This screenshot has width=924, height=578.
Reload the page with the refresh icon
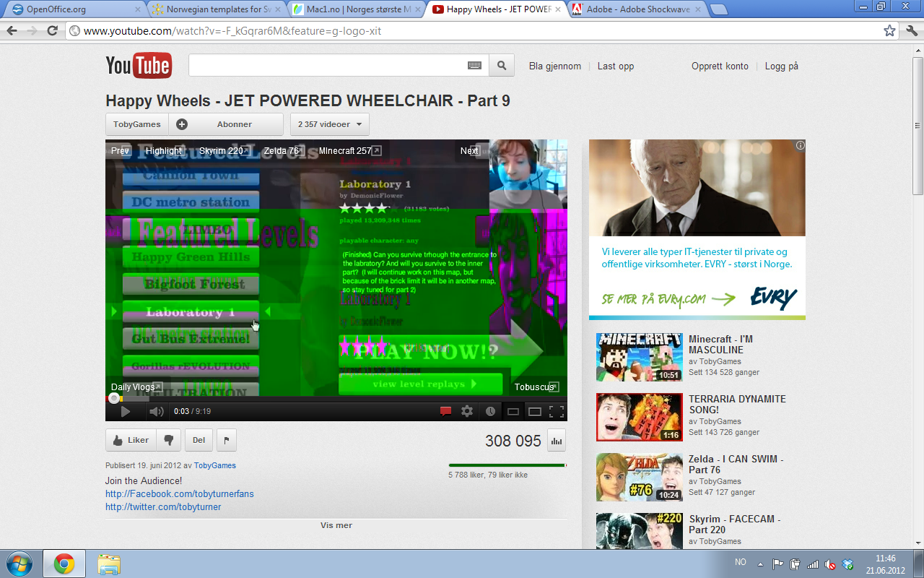(52, 31)
